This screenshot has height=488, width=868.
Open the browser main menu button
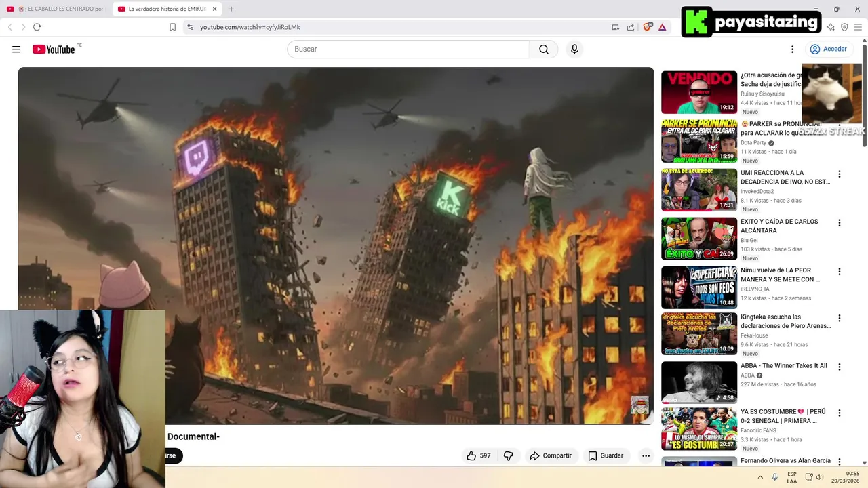(858, 27)
